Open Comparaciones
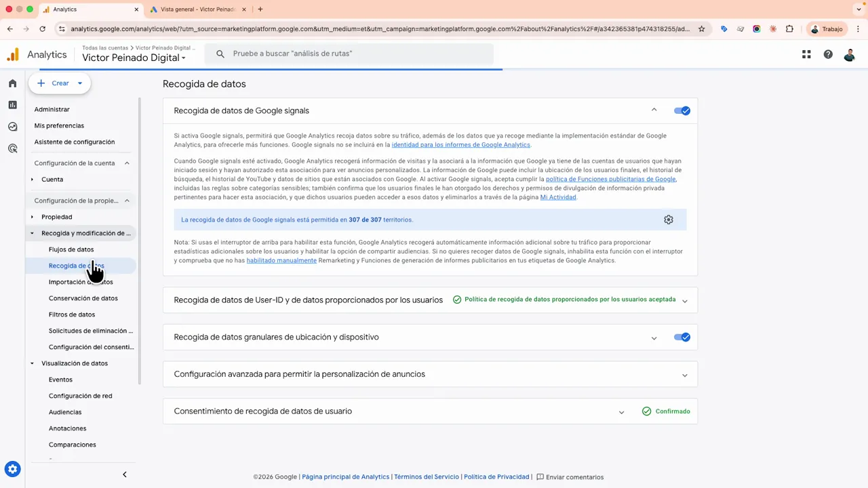868x488 pixels. click(x=73, y=445)
